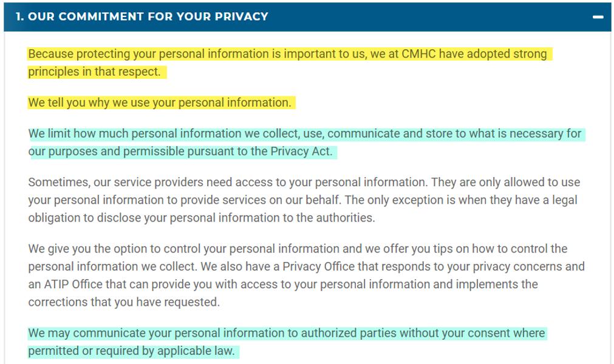The image size is (614, 364).
Task: Click the cyan-highlighted paragraph starting "We limit"
Action: (304, 133)
